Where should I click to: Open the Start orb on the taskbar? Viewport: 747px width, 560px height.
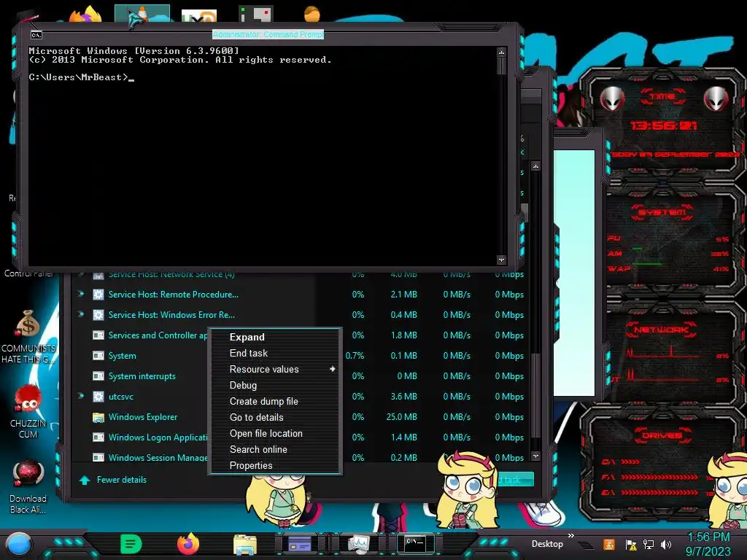point(18,545)
